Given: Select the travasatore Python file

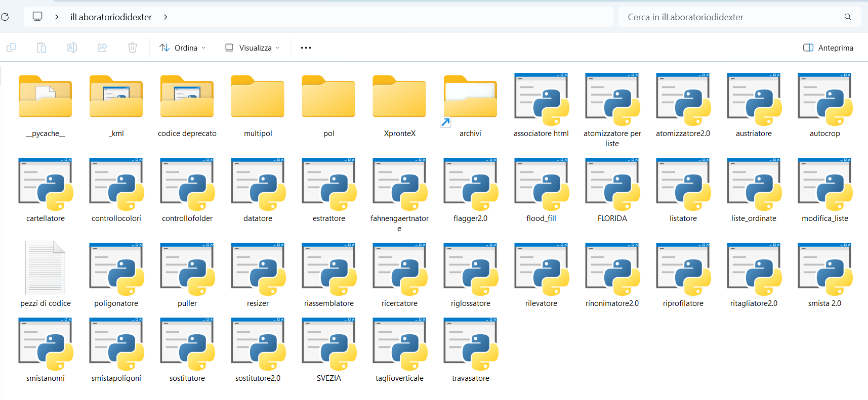Looking at the screenshot, I should (471, 351).
